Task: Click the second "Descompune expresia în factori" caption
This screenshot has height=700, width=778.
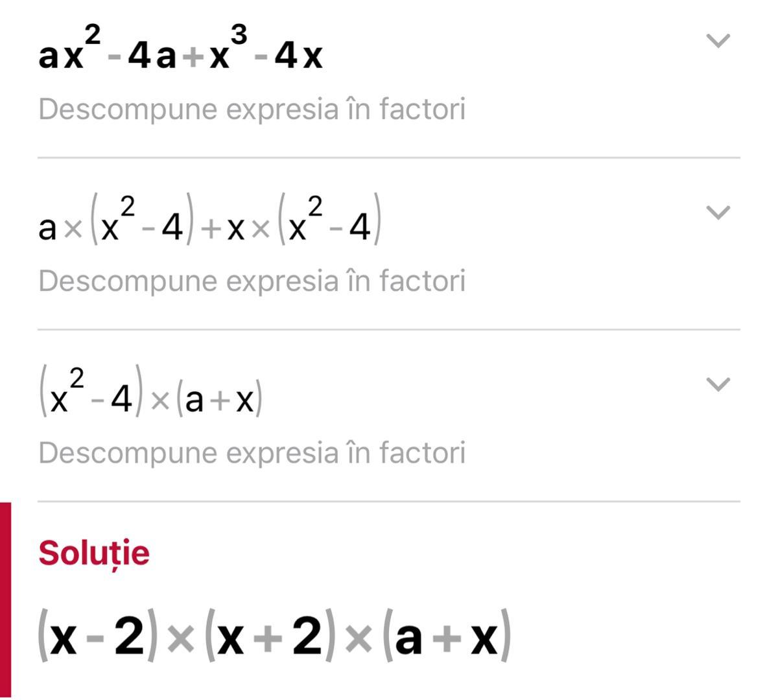Action: point(252,281)
